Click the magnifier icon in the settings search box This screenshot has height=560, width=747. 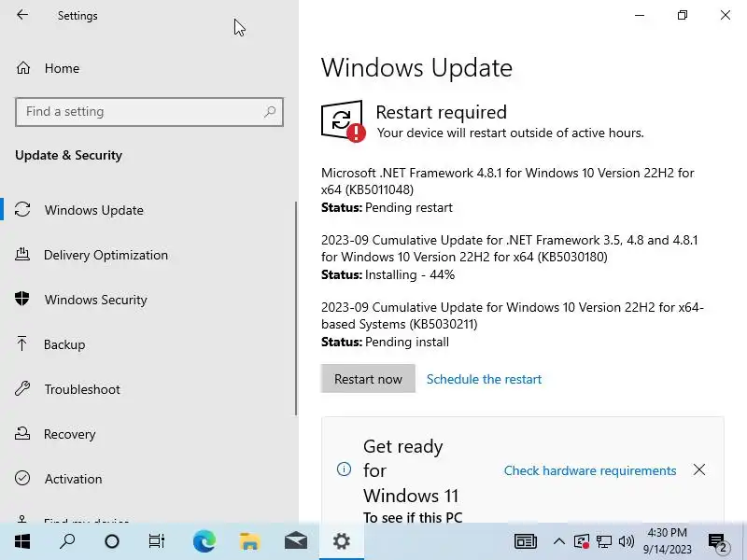pyautogui.click(x=270, y=112)
